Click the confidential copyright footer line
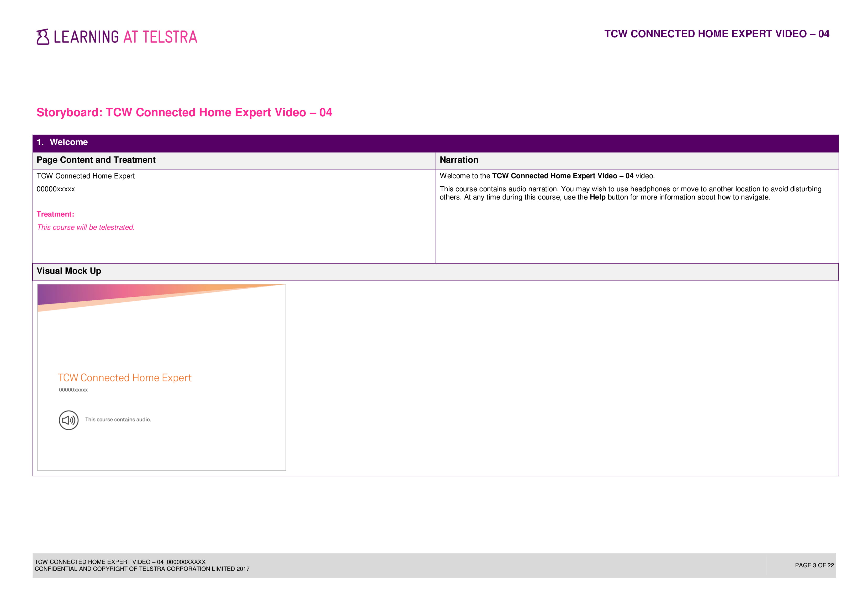This screenshot has height=614, width=868. coord(142,569)
